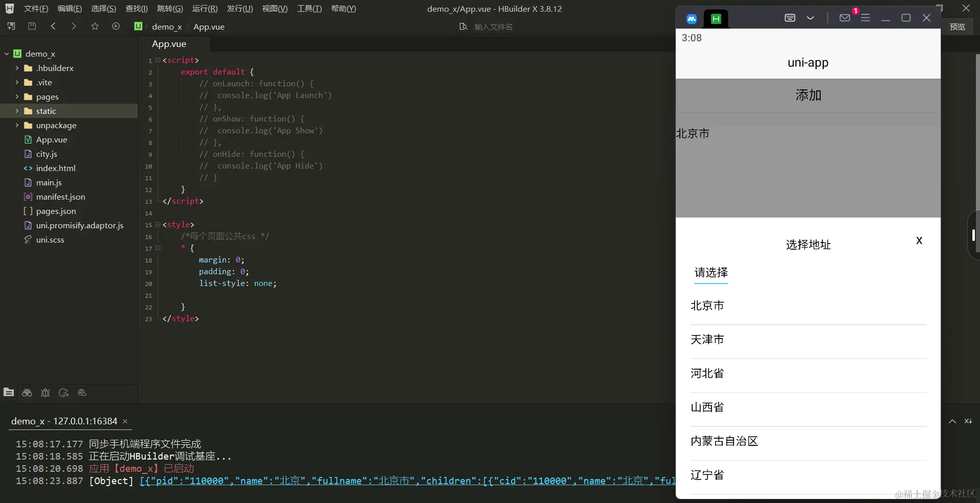Image resolution: width=980 pixels, height=503 pixels.
Task: Open manifest.json in the file tree
Action: [60, 197]
